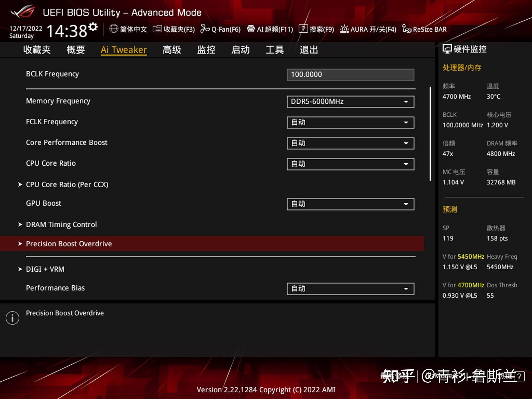Click the Memory Frequency label

tap(58, 101)
